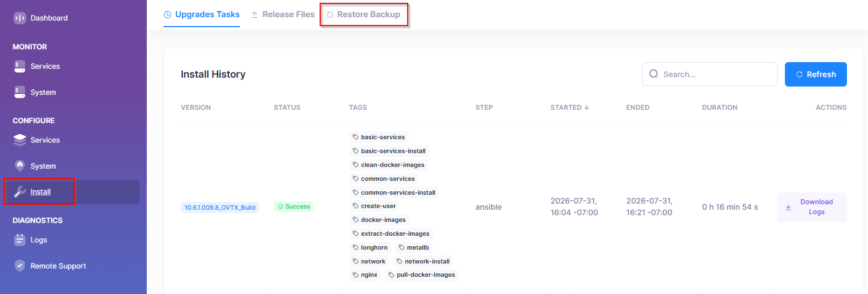Click the longhorn tag
This screenshot has height=294, width=868.
pos(370,247)
